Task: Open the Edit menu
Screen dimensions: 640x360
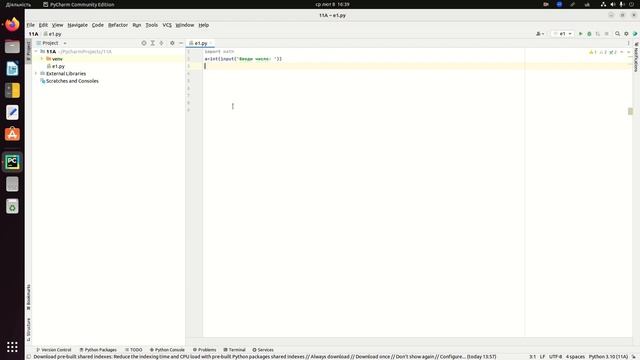Action: coord(43,25)
